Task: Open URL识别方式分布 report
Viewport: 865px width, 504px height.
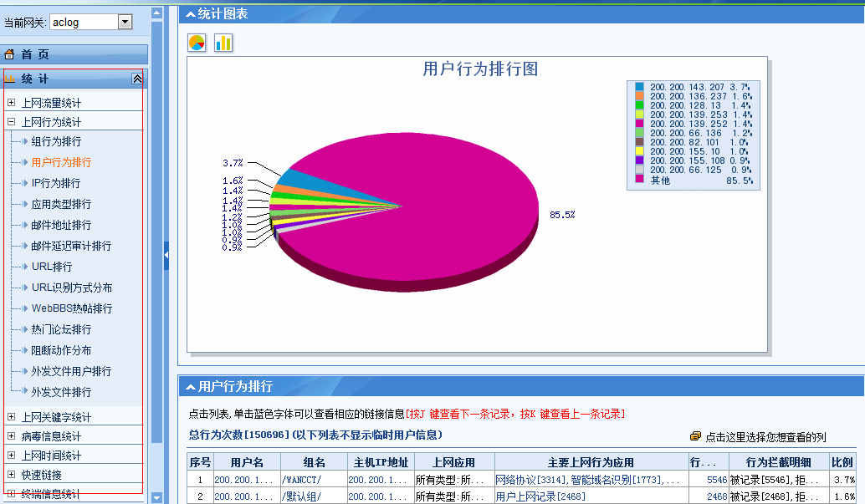Action: (72, 288)
